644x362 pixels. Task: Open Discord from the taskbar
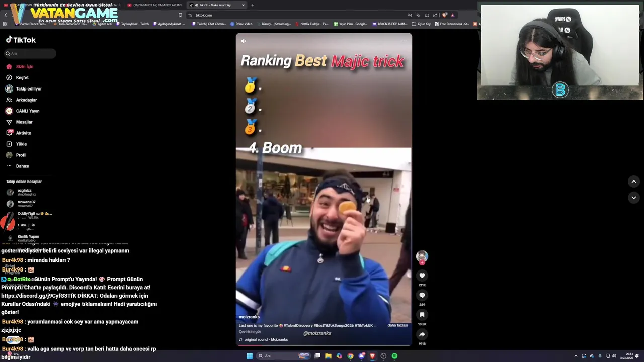pos(361,356)
